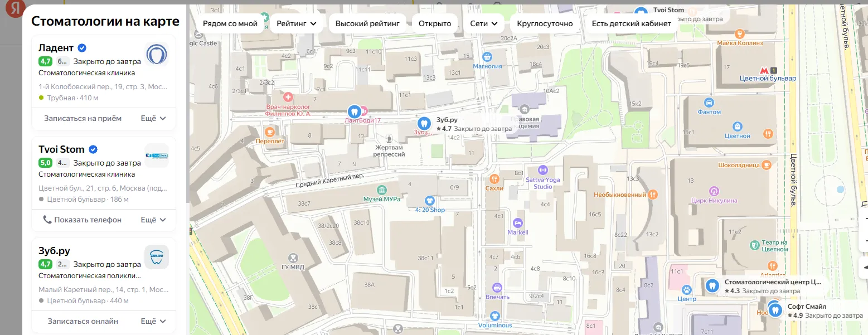Click the ГУ МВД government icon
This screenshot has height=335, width=868.
[x=292, y=258]
